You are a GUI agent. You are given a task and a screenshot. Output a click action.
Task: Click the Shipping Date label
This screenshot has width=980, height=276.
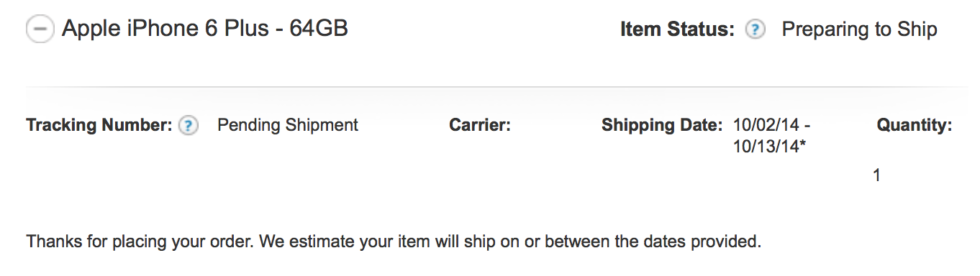click(662, 125)
